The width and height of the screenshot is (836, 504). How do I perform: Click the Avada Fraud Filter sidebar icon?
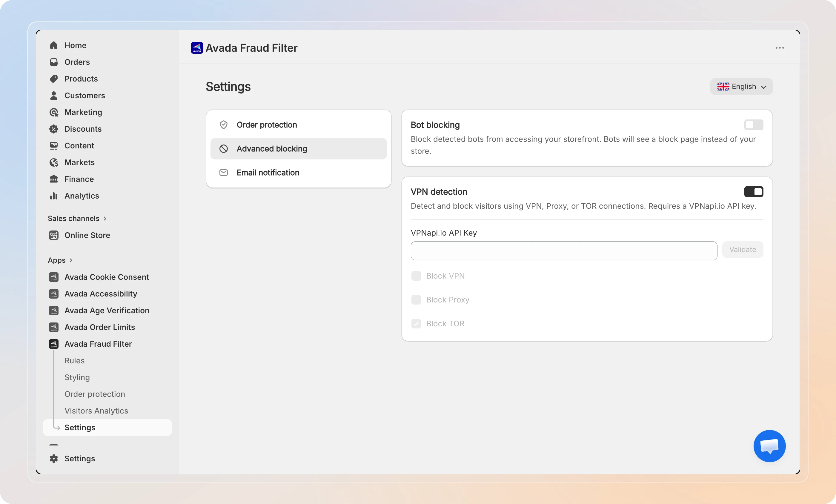pos(54,344)
